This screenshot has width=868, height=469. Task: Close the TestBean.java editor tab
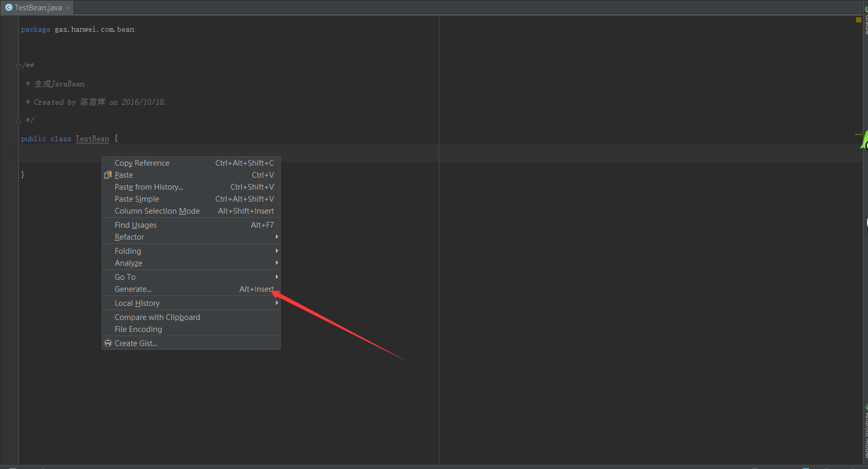coord(67,8)
